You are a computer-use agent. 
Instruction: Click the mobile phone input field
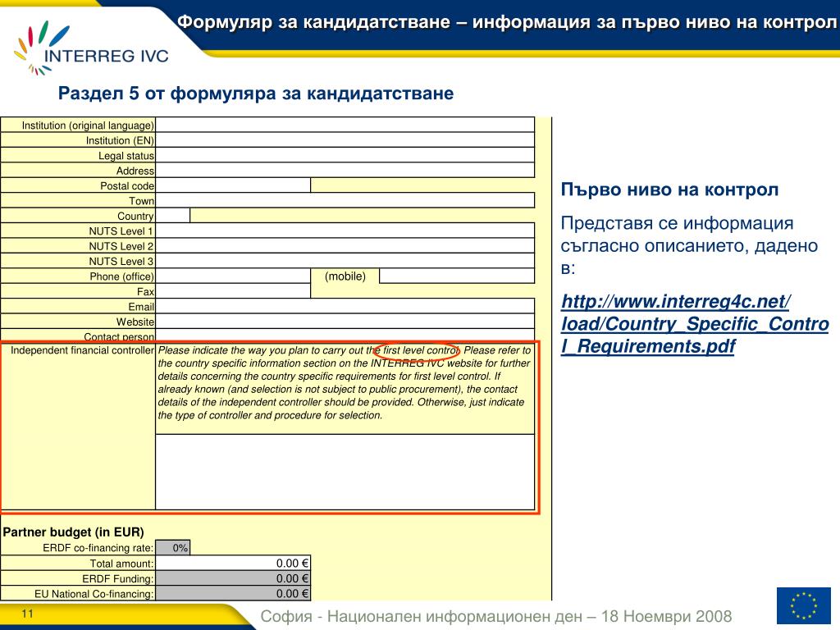pos(457,276)
